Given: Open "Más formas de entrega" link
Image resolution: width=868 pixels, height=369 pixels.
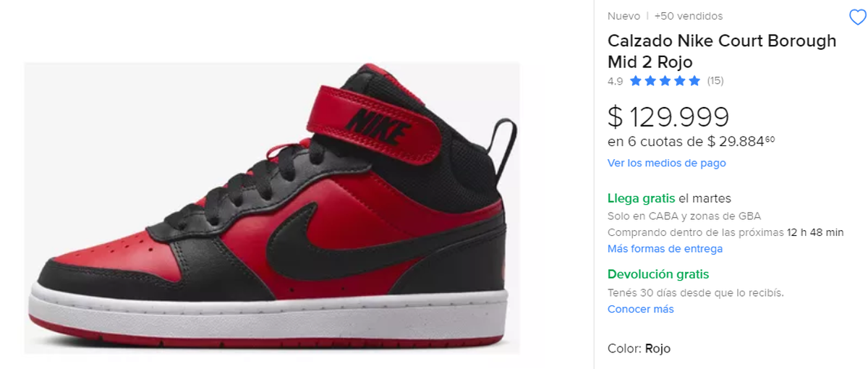Looking at the screenshot, I should [x=665, y=249].
